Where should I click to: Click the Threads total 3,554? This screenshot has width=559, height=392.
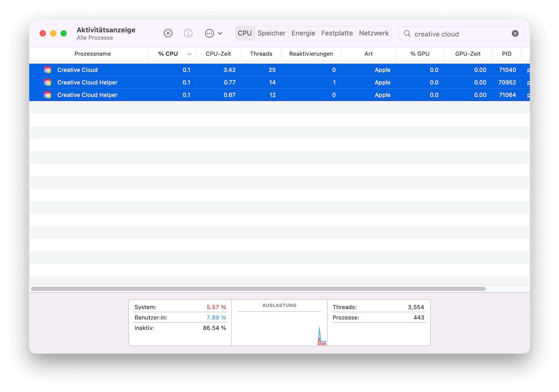click(x=416, y=307)
